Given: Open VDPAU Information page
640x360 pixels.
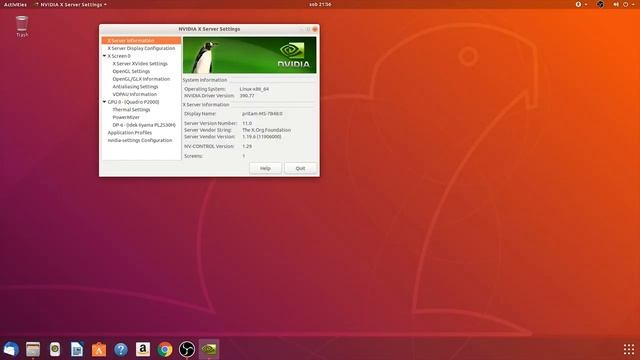Looking at the screenshot, I should (135, 94).
